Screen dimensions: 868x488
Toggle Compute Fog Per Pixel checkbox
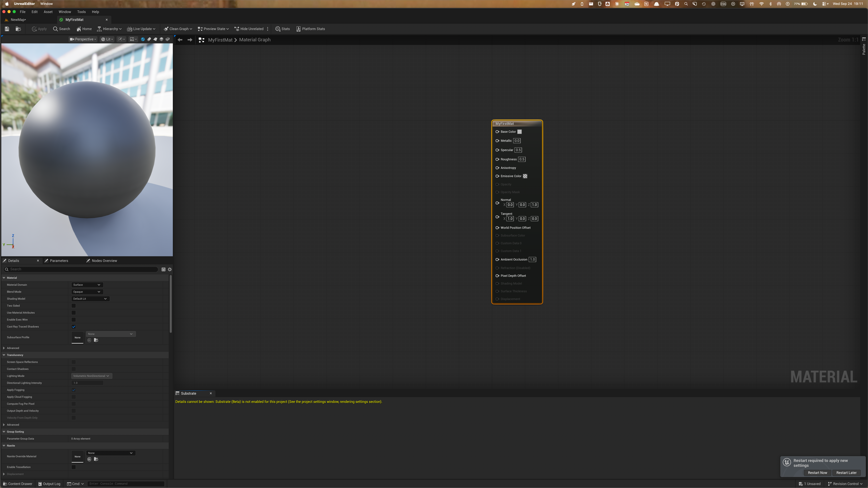(x=73, y=404)
